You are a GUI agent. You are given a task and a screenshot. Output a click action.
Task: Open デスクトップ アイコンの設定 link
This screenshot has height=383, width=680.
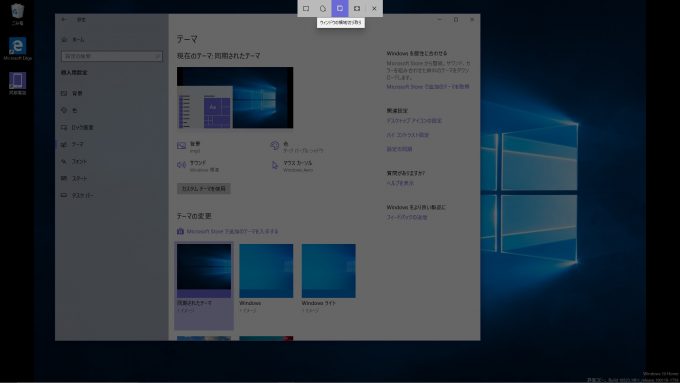pos(414,121)
